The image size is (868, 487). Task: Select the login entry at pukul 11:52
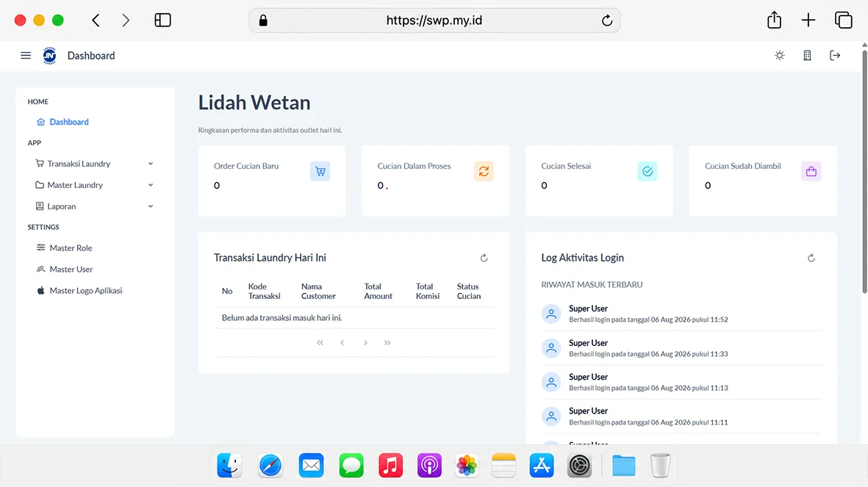(x=681, y=314)
